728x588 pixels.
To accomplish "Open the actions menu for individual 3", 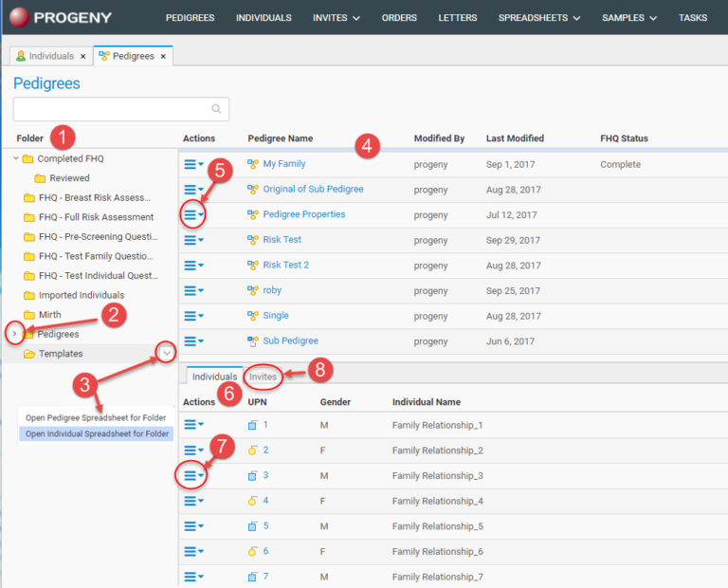I will 193,476.
